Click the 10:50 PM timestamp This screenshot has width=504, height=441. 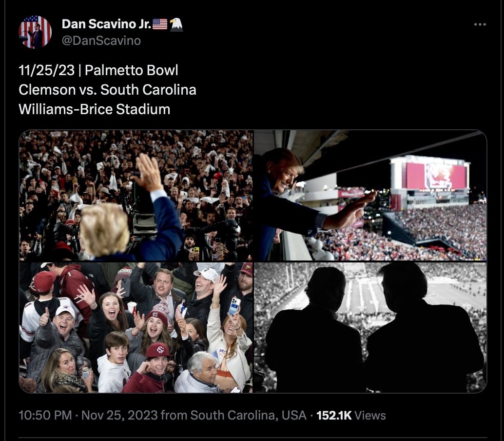[x=45, y=415]
